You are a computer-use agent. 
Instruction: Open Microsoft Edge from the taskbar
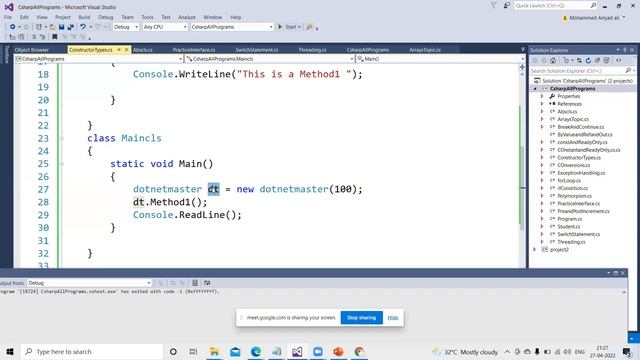256,351
